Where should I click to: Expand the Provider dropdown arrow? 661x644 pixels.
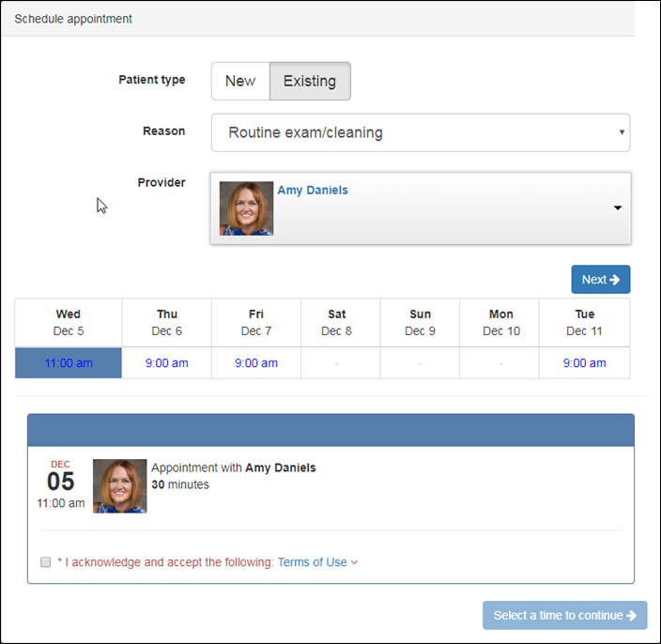pos(618,207)
